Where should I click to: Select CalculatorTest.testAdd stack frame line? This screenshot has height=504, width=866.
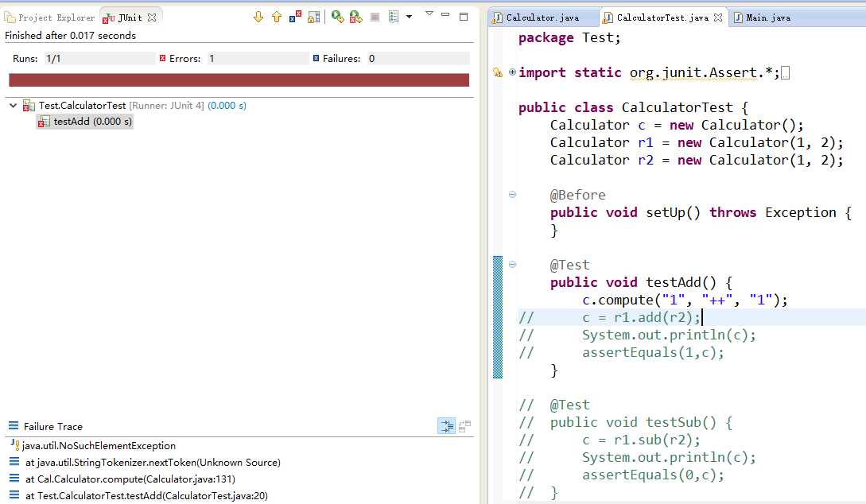(146, 496)
